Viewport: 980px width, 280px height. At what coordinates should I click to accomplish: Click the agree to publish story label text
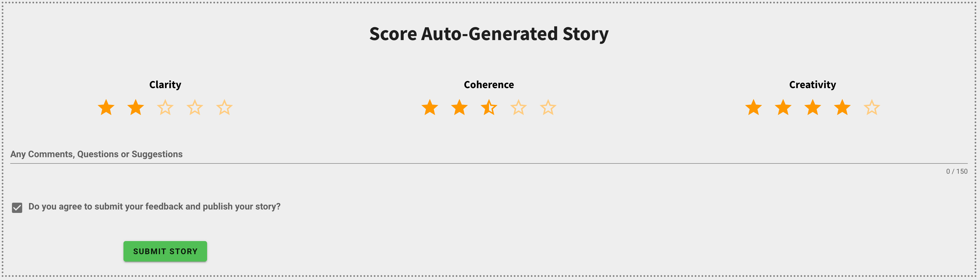[x=154, y=207]
